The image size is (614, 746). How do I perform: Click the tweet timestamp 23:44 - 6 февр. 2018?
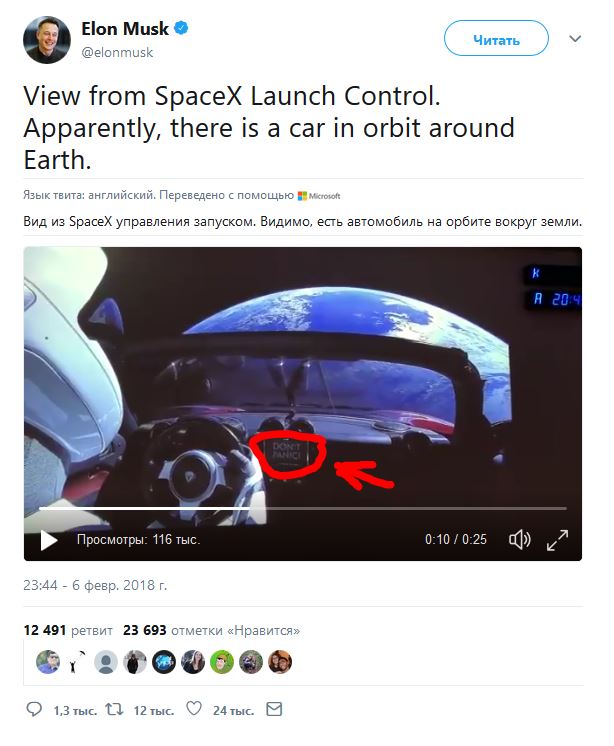[95, 585]
